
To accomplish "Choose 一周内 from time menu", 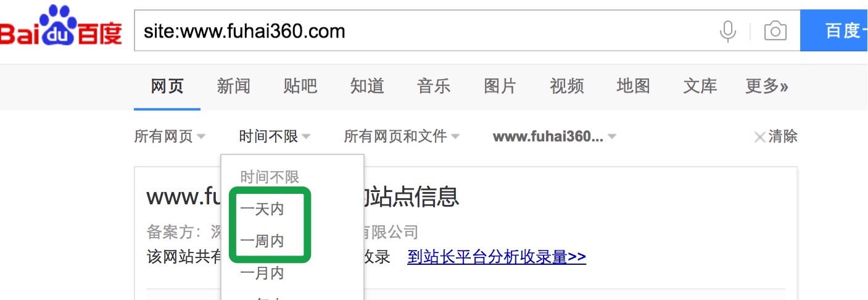I will pyautogui.click(x=262, y=241).
